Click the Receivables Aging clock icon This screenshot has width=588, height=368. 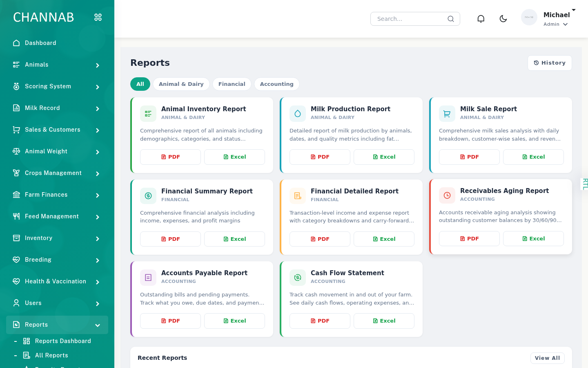pos(447,195)
